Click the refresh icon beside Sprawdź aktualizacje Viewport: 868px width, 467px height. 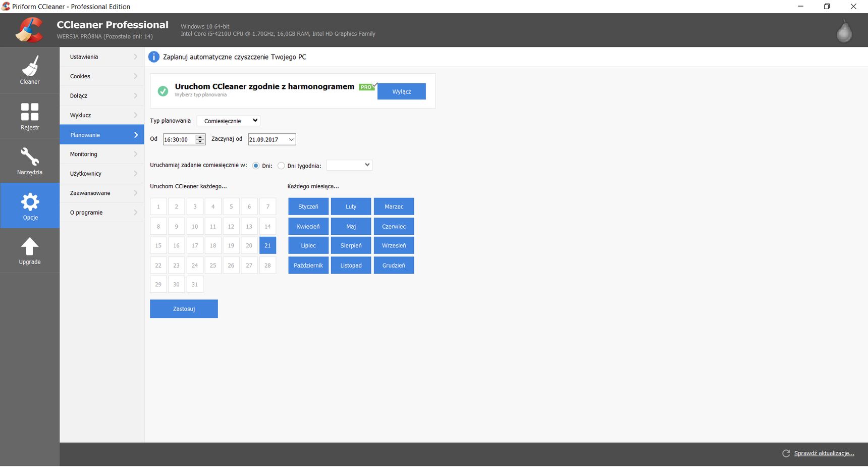[x=786, y=453]
